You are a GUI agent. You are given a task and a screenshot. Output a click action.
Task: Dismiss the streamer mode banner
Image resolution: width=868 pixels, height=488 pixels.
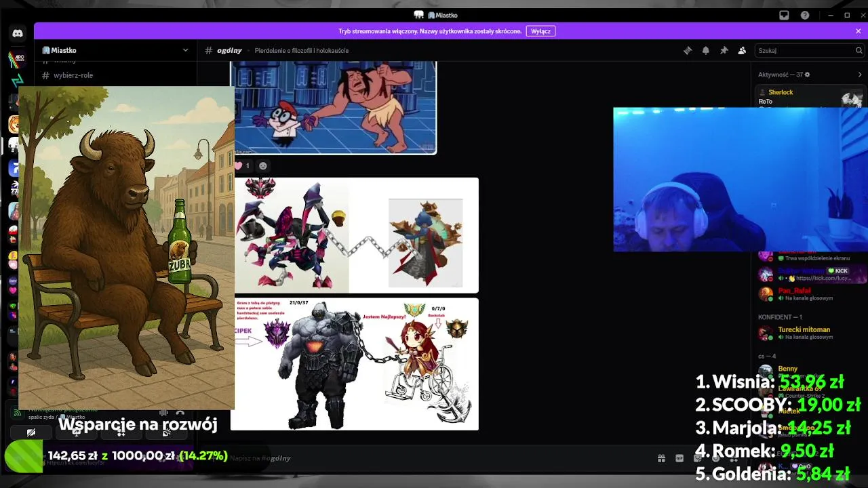pyautogui.click(x=859, y=31)
